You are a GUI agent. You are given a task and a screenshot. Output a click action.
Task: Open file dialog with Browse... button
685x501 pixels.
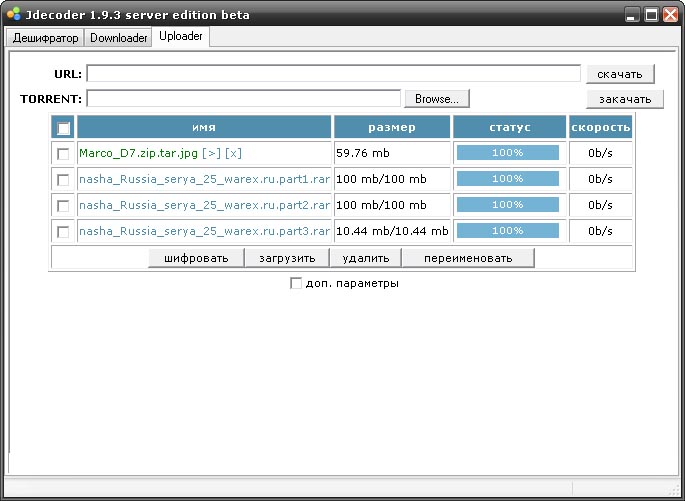coord(436,99)
